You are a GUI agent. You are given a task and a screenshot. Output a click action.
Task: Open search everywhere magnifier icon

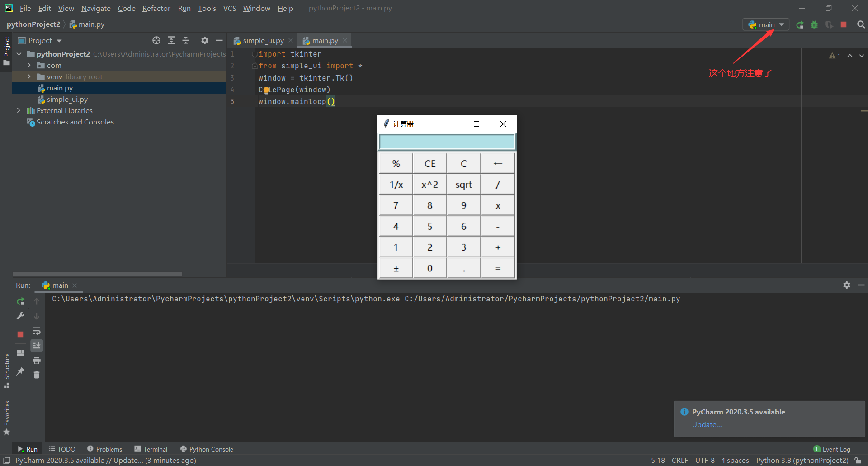click(x=862, y=24)
